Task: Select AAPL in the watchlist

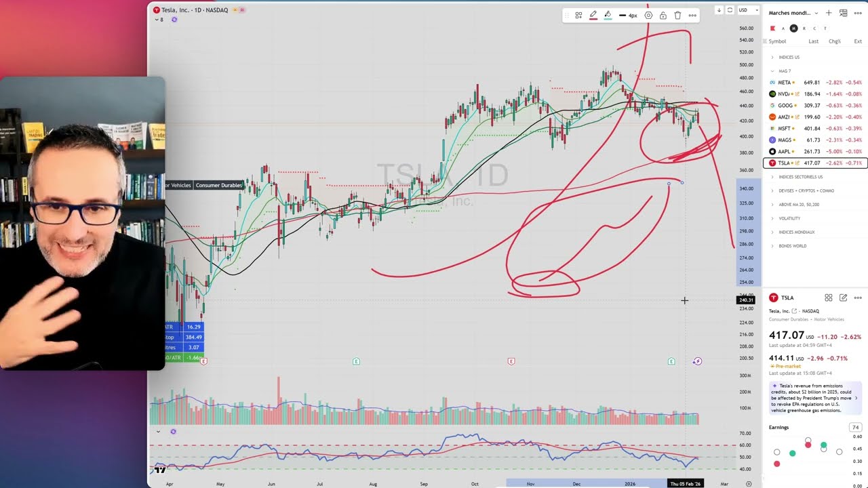Action: pyautogui.click(x=815, y=152)
